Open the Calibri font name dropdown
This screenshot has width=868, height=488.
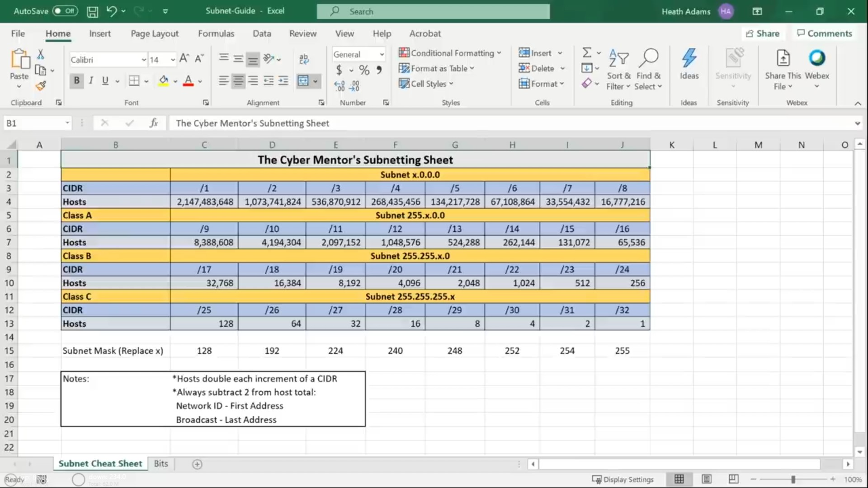pyautogui.click(x=144, y=60)
